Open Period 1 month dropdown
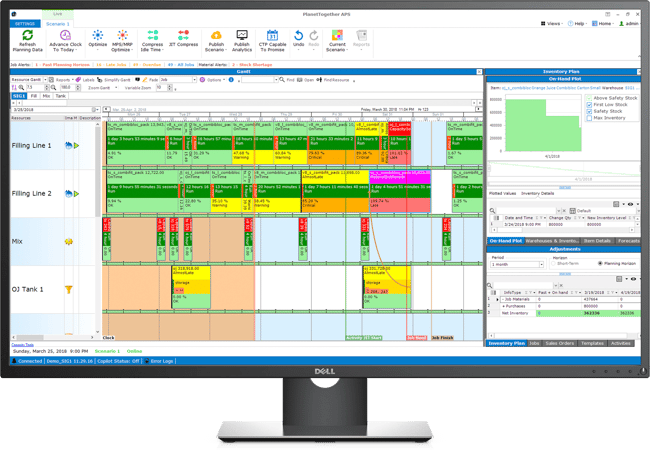 [x=541, y=264]
